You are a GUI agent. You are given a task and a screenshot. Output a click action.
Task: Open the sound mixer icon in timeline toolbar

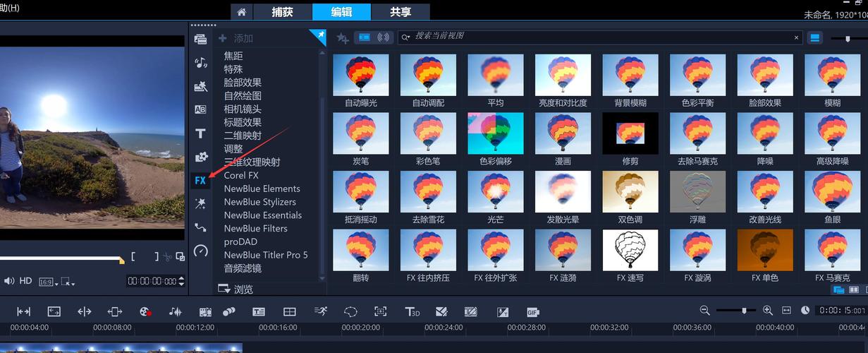(x=175, y=311)
